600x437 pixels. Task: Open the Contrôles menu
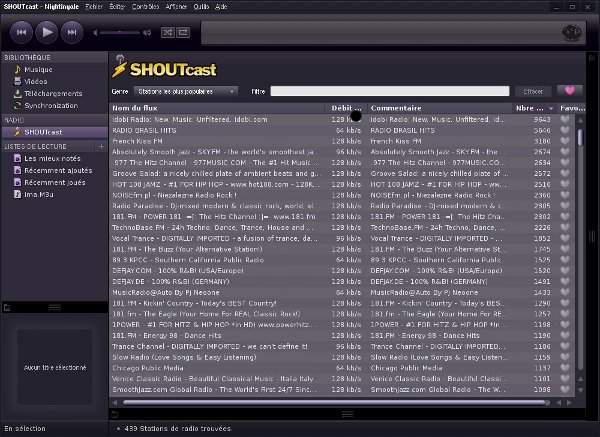pyautogui.click(x=145, y=7)
